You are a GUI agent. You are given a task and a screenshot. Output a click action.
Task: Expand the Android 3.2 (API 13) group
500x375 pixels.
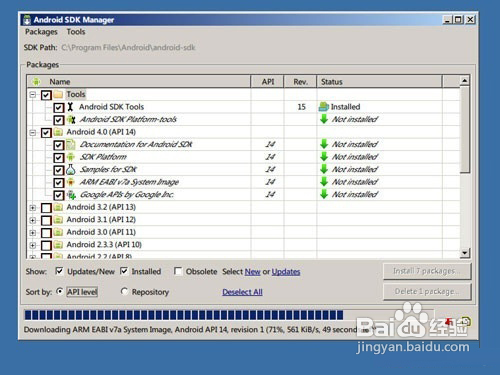tap(33, 208)
